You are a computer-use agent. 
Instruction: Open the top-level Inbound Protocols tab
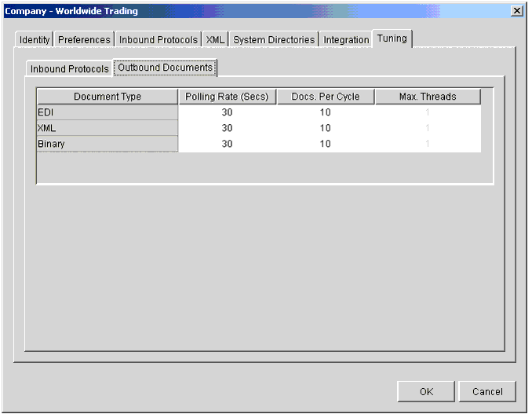pyautogui.click(x=158, y=40)
